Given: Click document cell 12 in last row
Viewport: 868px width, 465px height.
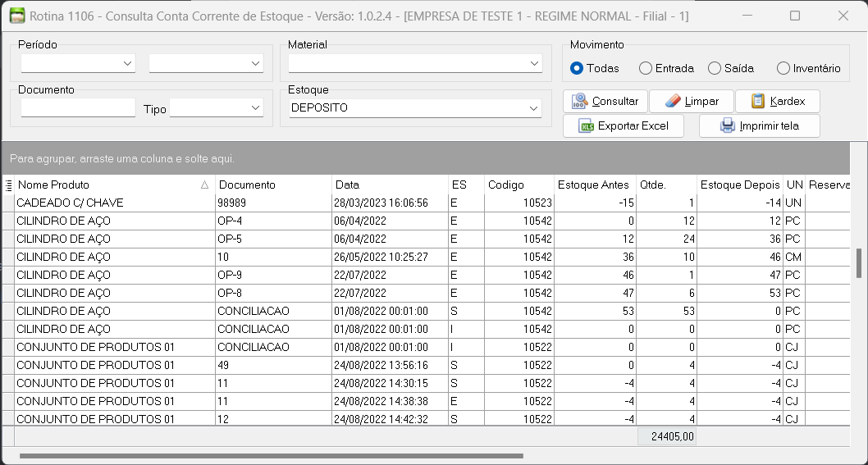Looking at the screenshot, I should pyautogui.click(x=273, y=418).
